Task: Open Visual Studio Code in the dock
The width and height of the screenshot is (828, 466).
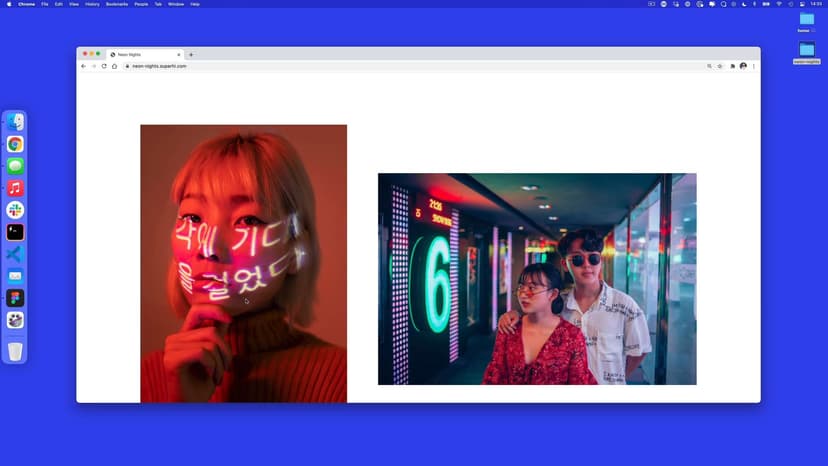Action: 15,254
